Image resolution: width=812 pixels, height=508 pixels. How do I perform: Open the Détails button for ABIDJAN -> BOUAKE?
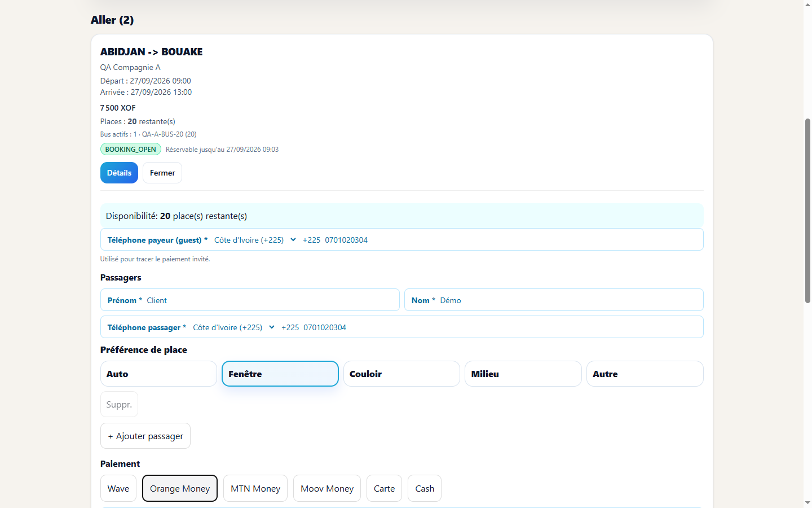point(119,173)
